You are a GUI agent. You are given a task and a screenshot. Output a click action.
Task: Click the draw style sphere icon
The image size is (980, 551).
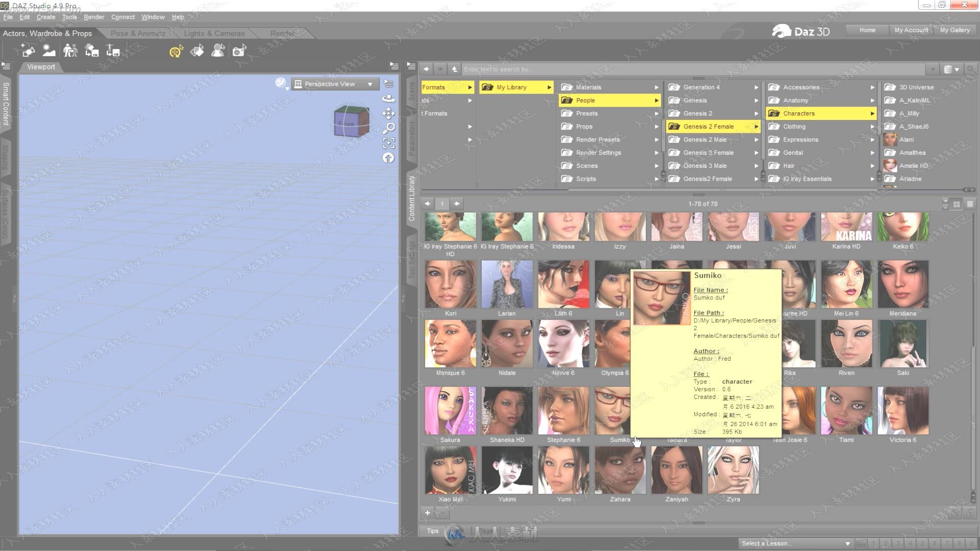coord(281,84)
